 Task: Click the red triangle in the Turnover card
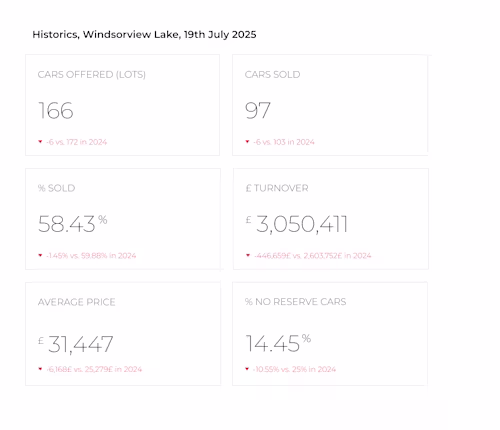[x=248, y=255]
